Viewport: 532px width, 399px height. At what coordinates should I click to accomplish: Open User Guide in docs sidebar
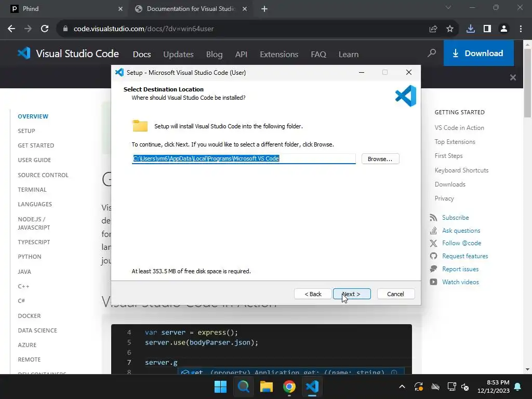[x=34, y=160]
